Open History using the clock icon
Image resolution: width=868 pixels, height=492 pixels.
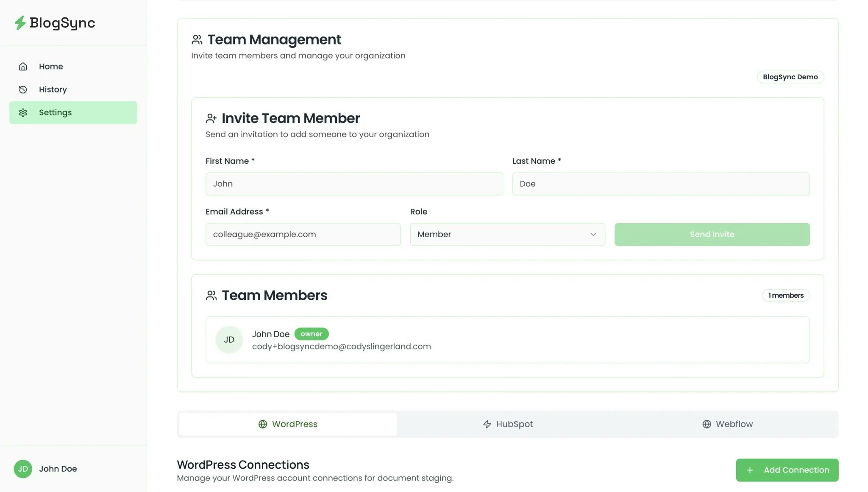23,89
